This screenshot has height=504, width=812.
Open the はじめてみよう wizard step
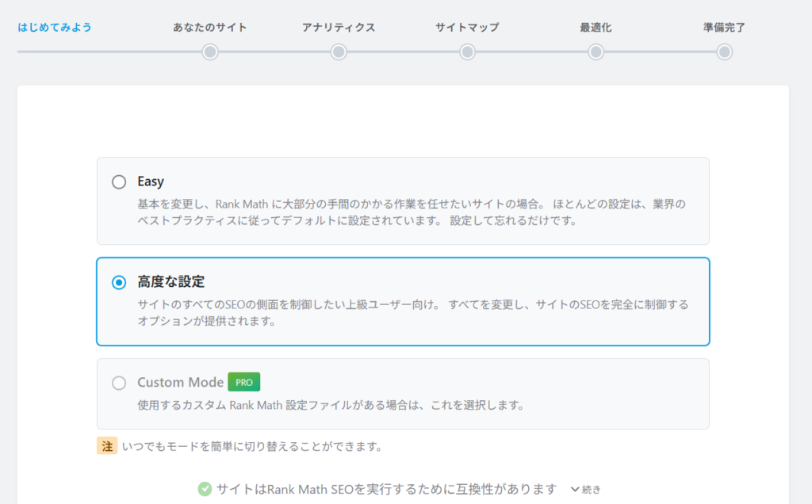click(x=55, y=28)
